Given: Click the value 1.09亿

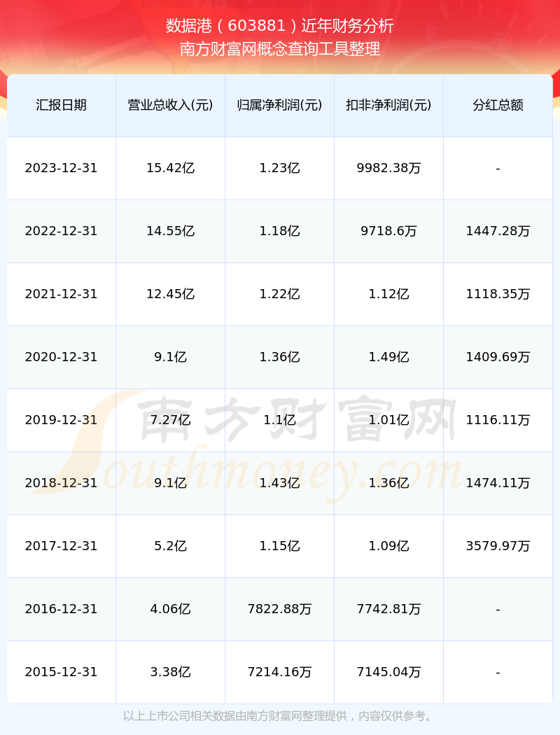Looking at the screenshot, I should click(x=389, y=546).
